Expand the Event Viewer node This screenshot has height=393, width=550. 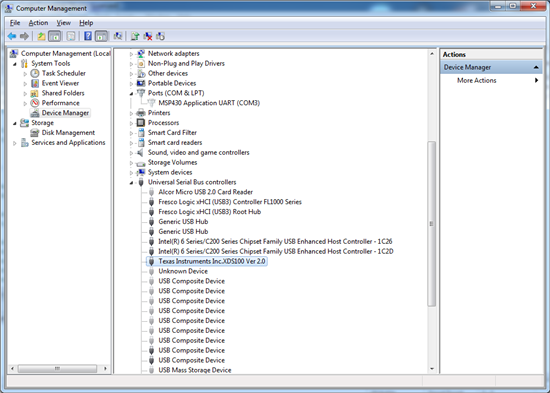coord(25,84)
